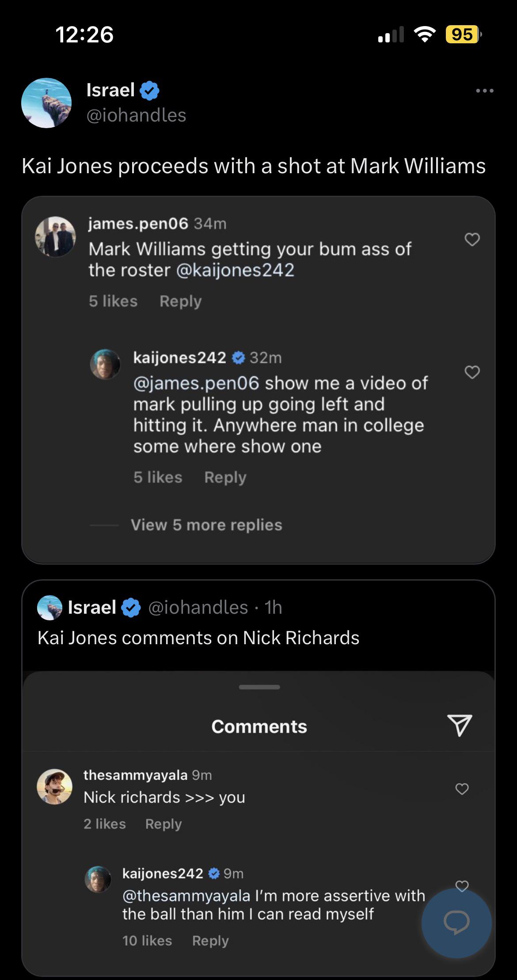This screenshot has height=980, width=517.
Task: Tap thesammyayala's profile picture
Action: pos(54,787)
